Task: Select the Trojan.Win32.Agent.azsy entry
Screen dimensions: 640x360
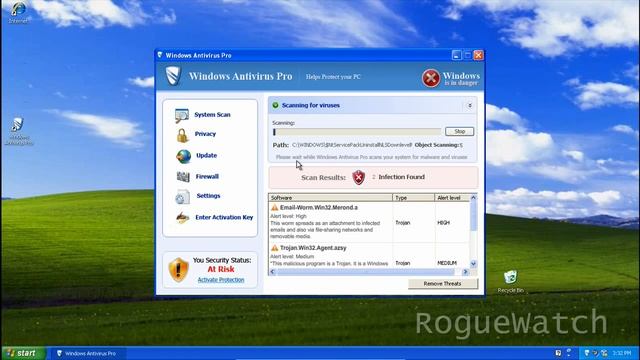Action: click(x=313, y=248)
